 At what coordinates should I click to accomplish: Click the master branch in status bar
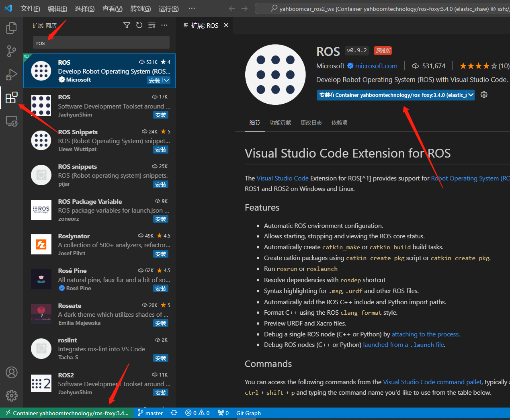coord(150,413)
